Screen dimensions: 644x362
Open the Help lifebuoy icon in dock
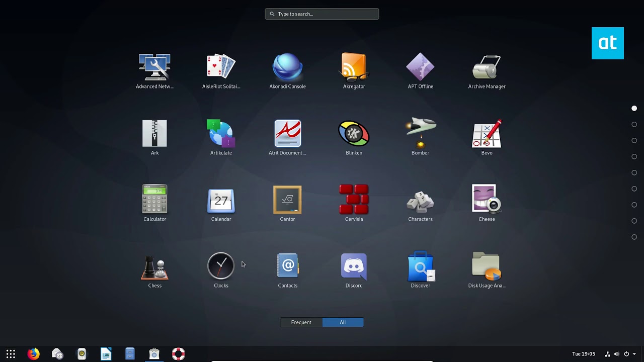(x=178, y=354)
